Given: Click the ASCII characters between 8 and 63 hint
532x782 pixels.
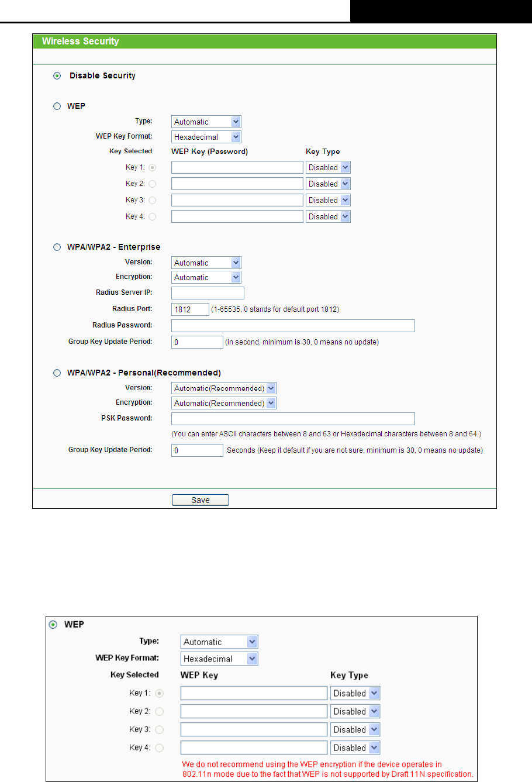Looking at the screenshot, I should (326, 434).
